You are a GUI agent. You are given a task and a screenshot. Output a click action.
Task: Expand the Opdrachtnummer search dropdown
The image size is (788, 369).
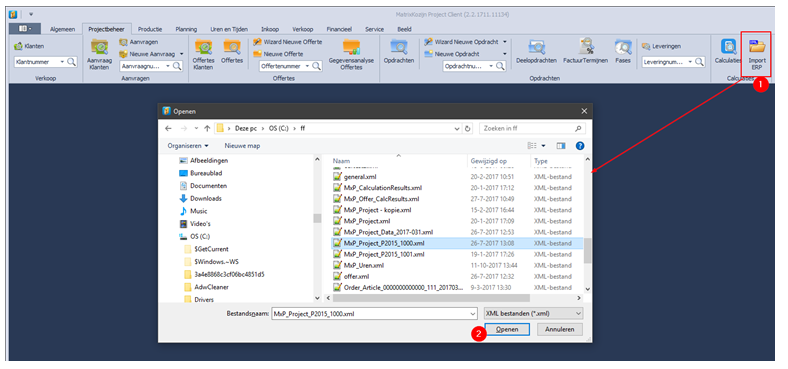point(491,66)
